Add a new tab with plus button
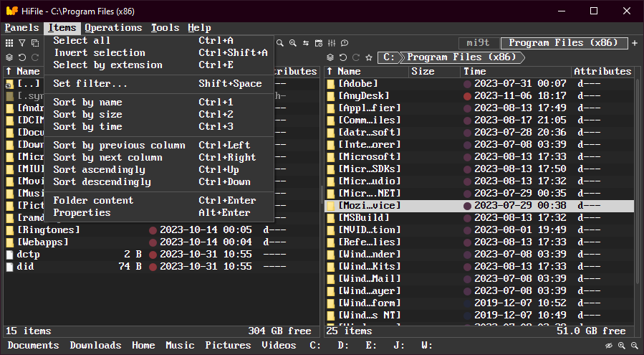Viewport: 644px width, 355px height. tap(635, 43)
